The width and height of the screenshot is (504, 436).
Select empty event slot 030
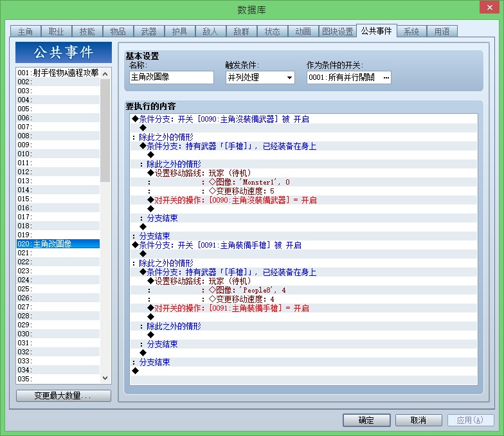coord(58,334)
